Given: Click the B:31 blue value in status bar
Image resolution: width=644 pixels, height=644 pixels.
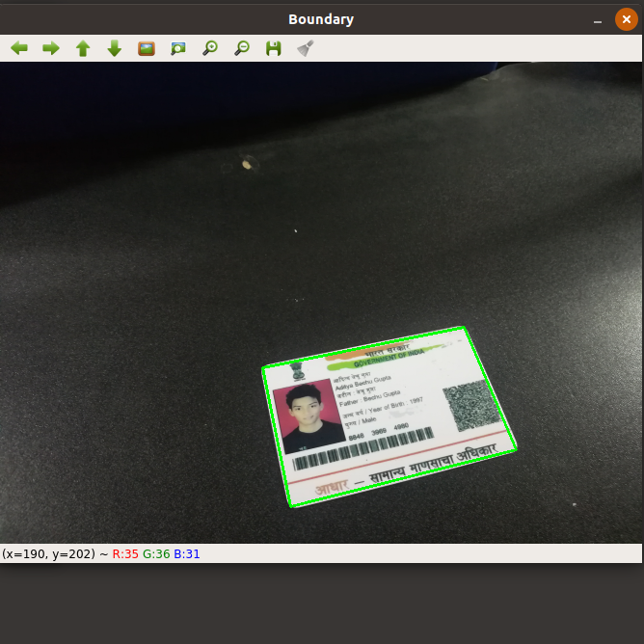Looking at the screenshot, I should pos(187,554).
